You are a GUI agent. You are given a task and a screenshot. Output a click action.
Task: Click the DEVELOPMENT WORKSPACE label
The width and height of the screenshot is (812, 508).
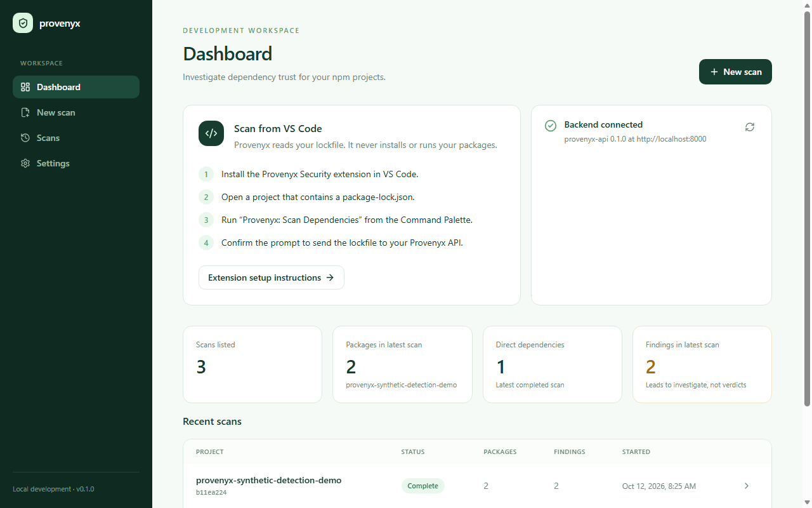(x=241, y=30)
